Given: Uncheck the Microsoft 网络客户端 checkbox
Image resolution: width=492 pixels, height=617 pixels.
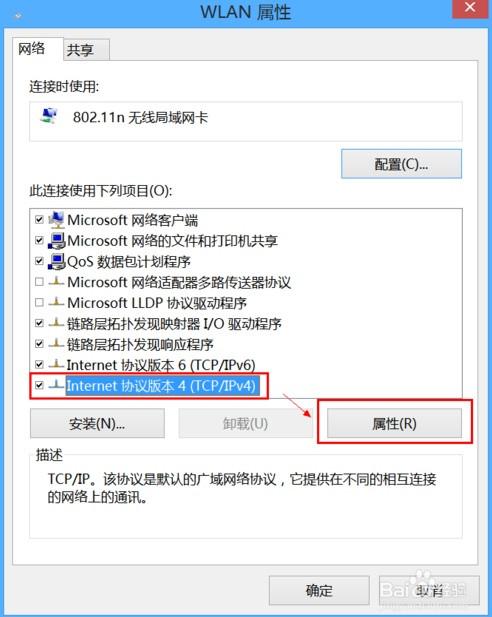Looking at the screenshot, I should pos(39,220).
